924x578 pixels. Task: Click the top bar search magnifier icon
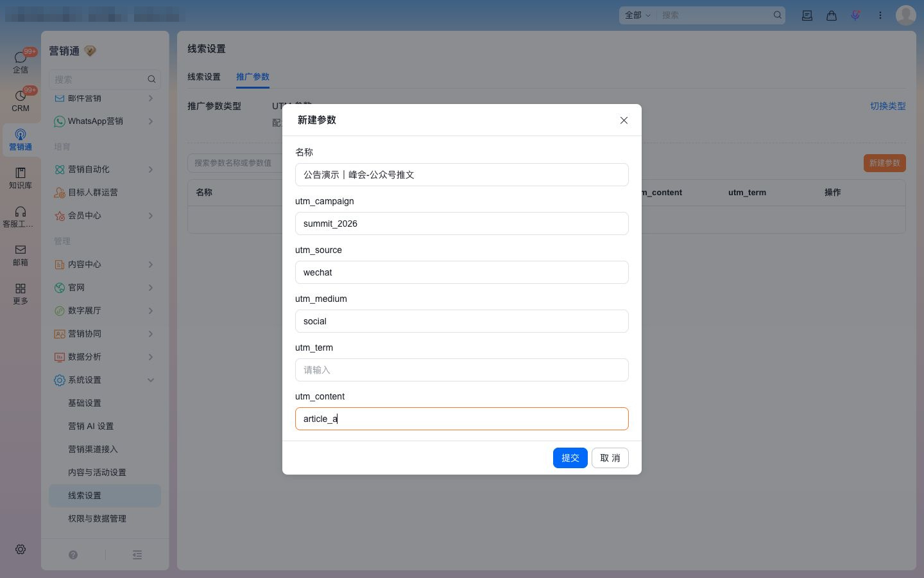777,15
